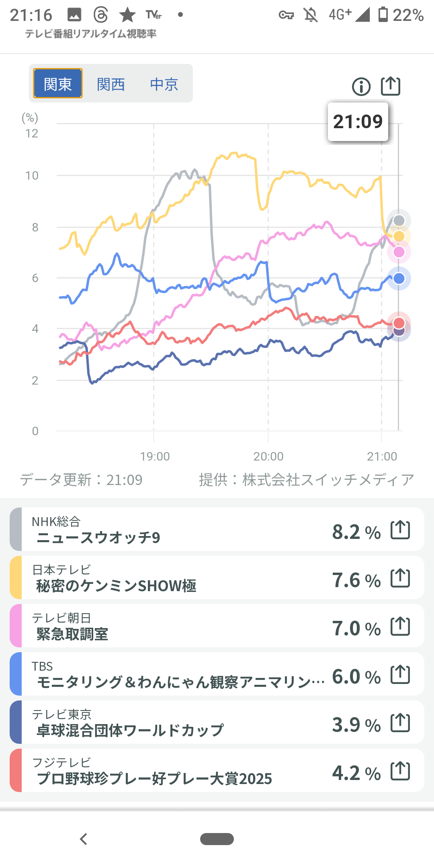Share the TBS モニタリング rating

400,674
